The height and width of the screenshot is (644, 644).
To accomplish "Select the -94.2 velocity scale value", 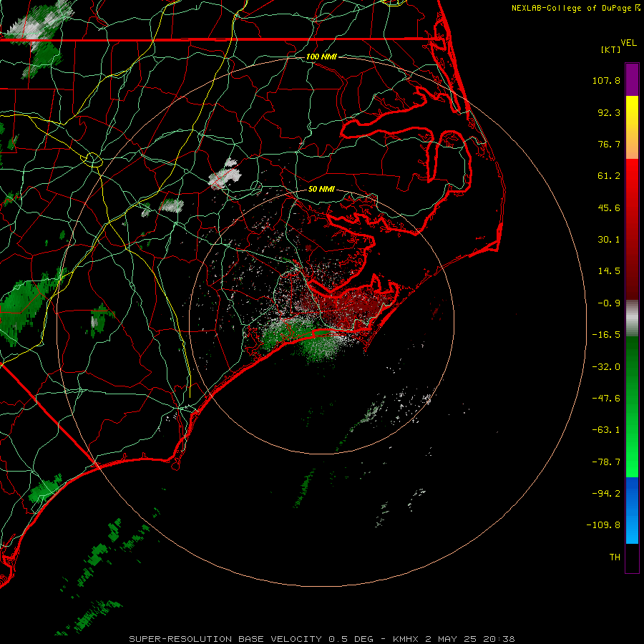I will tap(606, 494).
